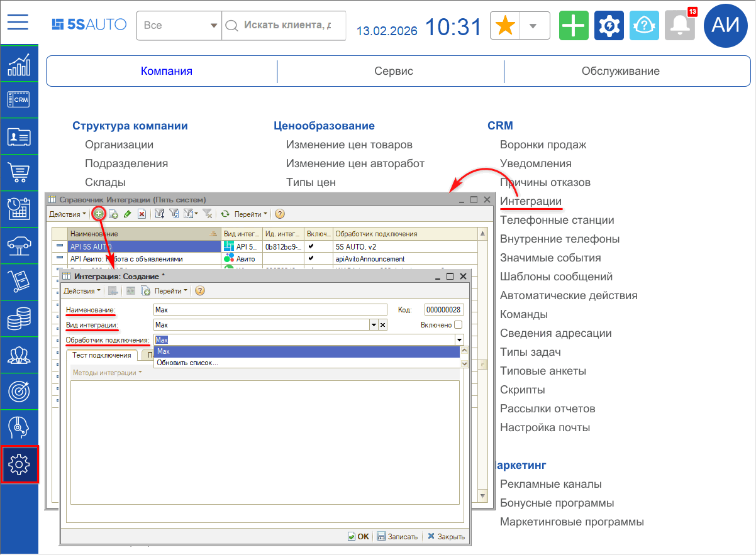The image size is (756, 555).
Task: Click the edit pencil icon in the toolbar
Action: point(127,214)
